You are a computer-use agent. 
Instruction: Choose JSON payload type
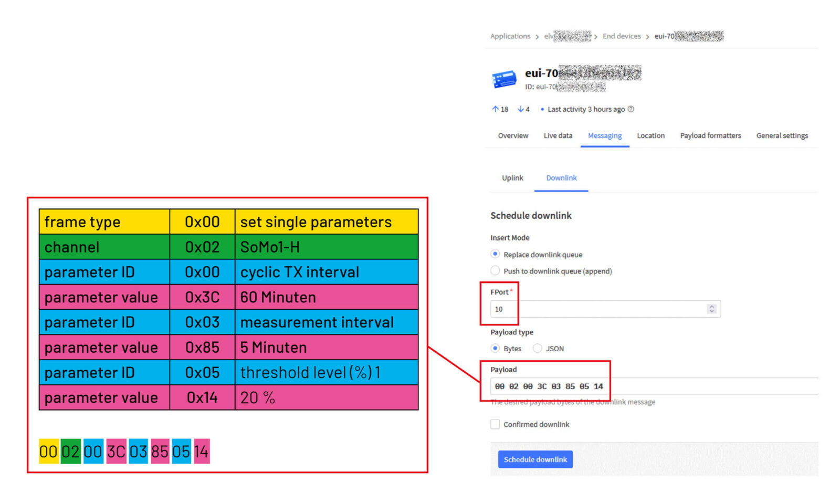(x=538, y=348)
